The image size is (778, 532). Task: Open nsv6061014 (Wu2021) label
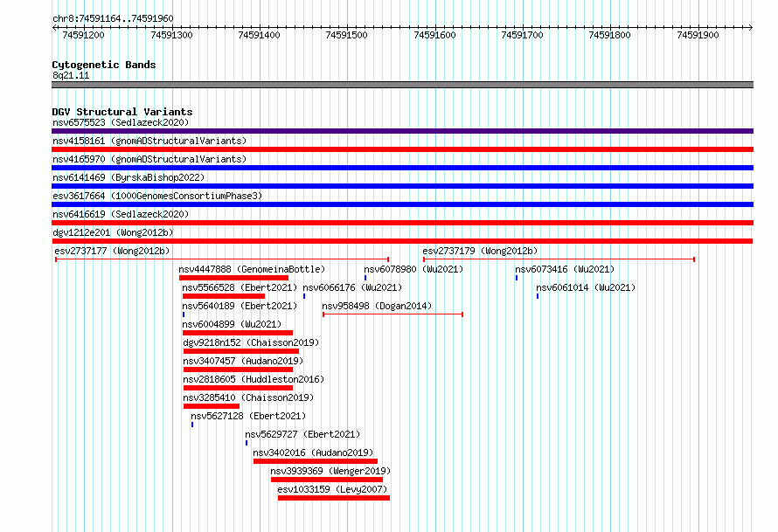click(x=586, y=287)
